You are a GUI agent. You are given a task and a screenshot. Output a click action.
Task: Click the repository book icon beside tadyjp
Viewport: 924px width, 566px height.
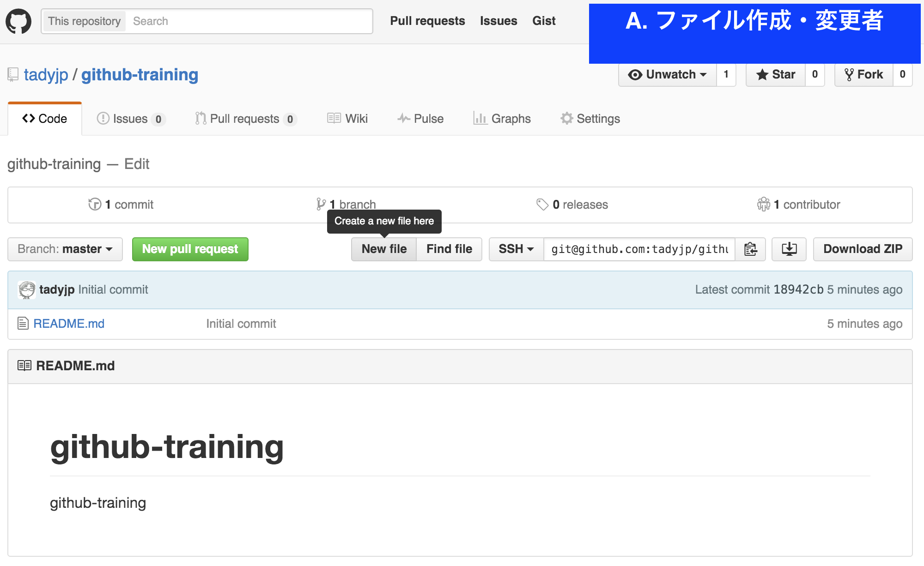click(13, 75)
